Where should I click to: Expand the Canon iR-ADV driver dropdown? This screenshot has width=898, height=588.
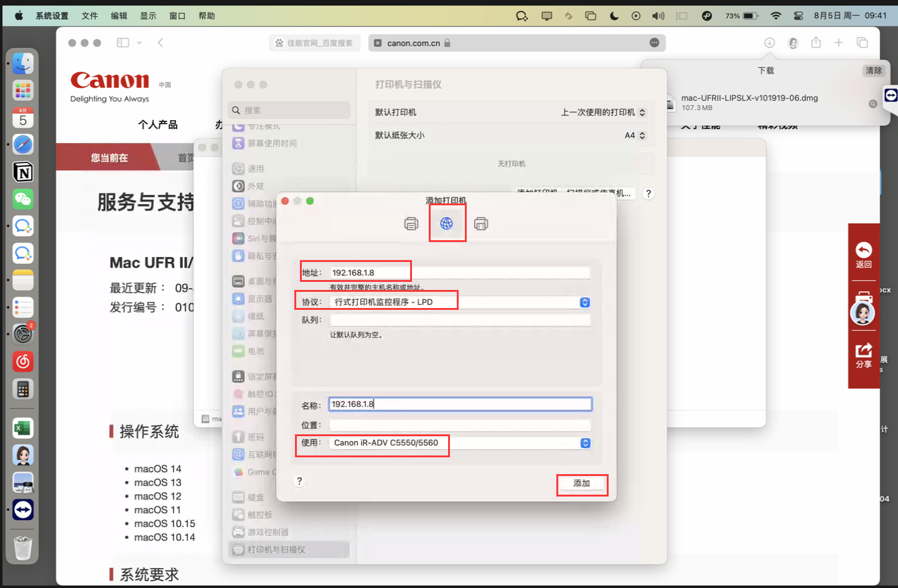pos(585,443)
